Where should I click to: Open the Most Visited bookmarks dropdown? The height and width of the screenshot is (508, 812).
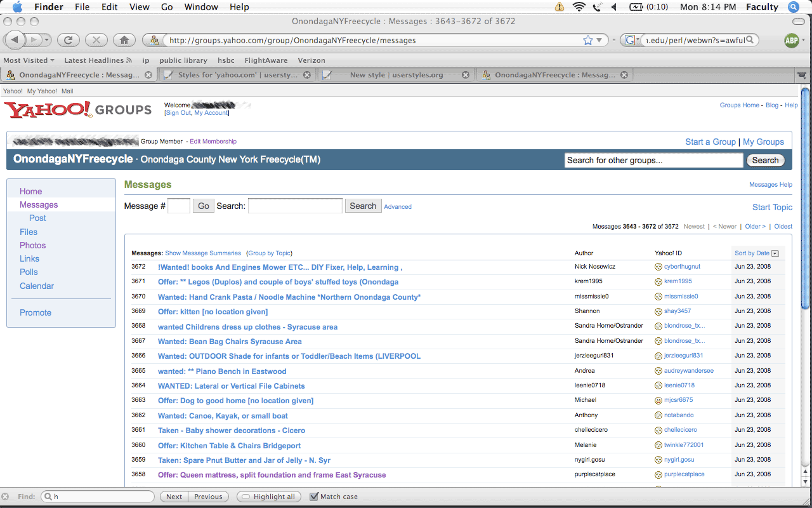(29, 60)
